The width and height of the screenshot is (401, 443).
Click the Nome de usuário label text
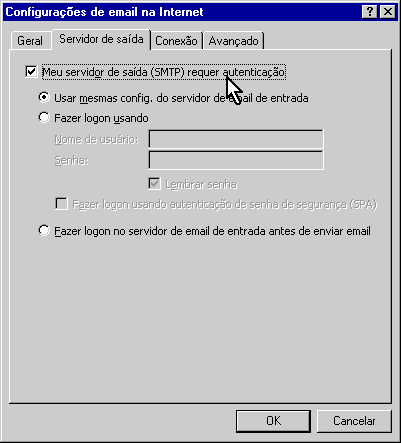(96, 139)
